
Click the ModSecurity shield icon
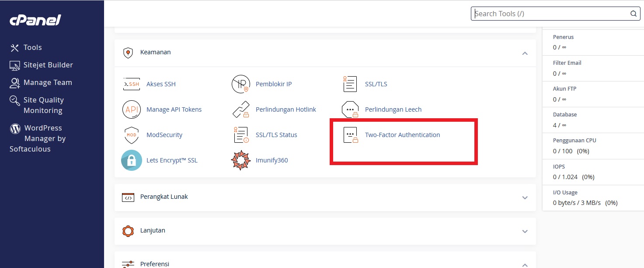tap(132, 135)
